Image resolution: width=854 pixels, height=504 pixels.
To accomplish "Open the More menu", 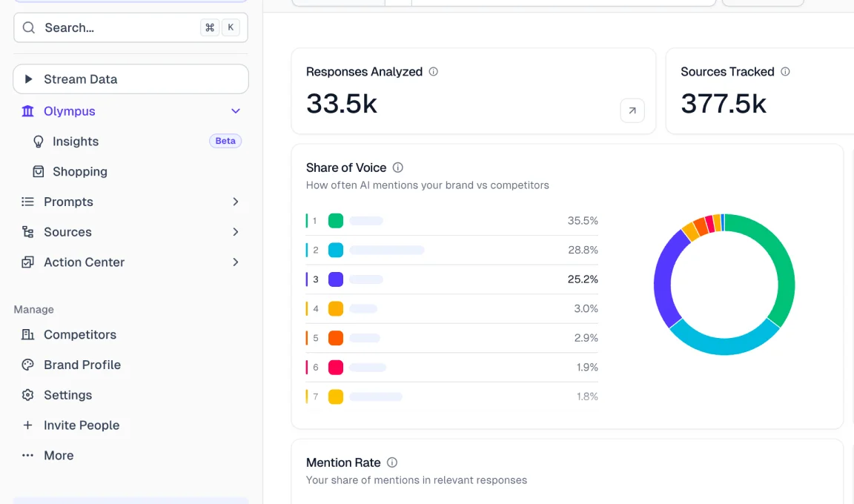I will [x=58, y=456].
